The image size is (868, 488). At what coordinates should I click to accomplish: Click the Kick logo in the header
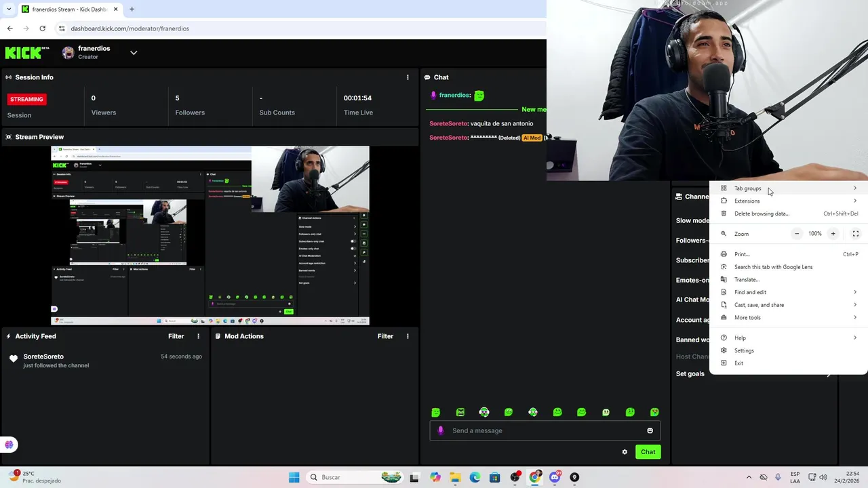pos(27,52)
